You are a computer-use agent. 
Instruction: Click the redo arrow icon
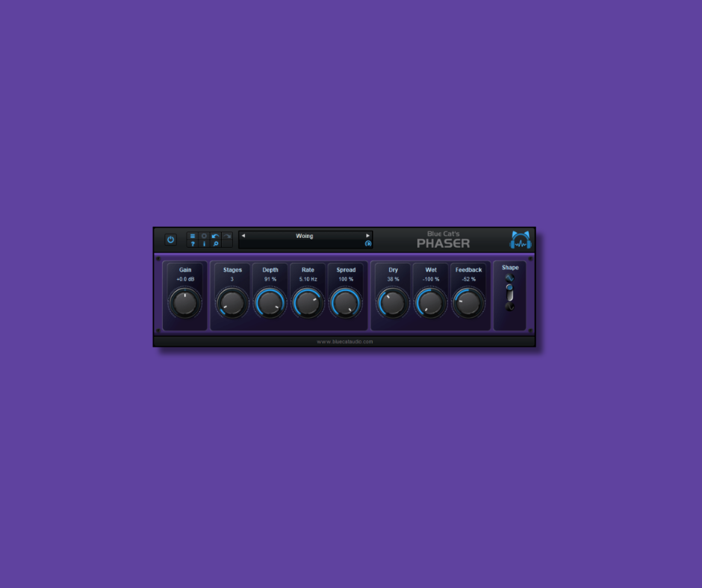pos(226,235)
